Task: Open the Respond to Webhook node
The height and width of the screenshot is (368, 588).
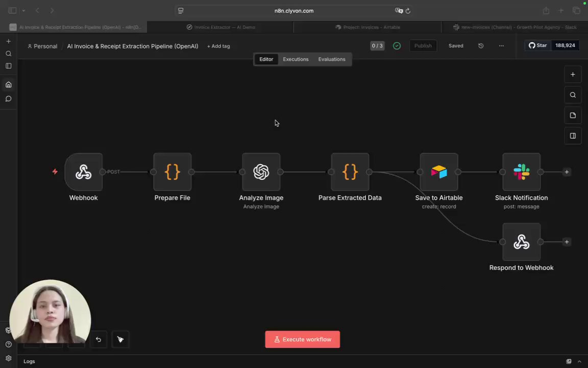Action: [521, 242]
